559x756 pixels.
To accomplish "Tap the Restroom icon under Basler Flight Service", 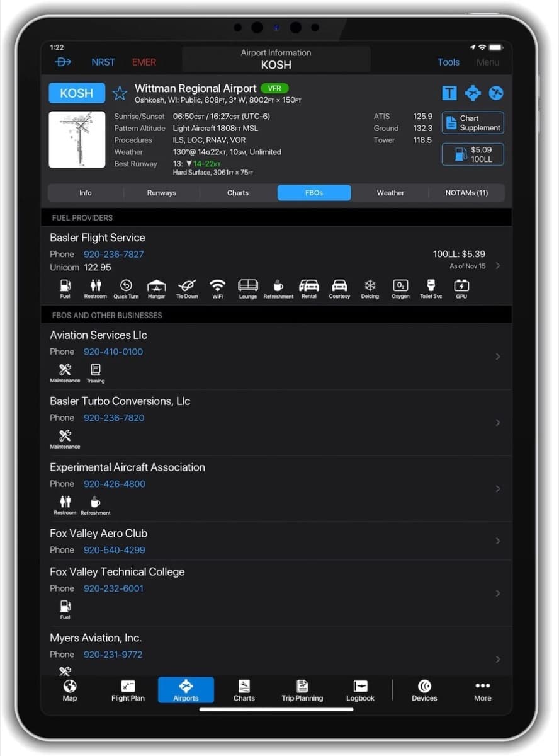I will pyautogui.click(x=96, y=289).
